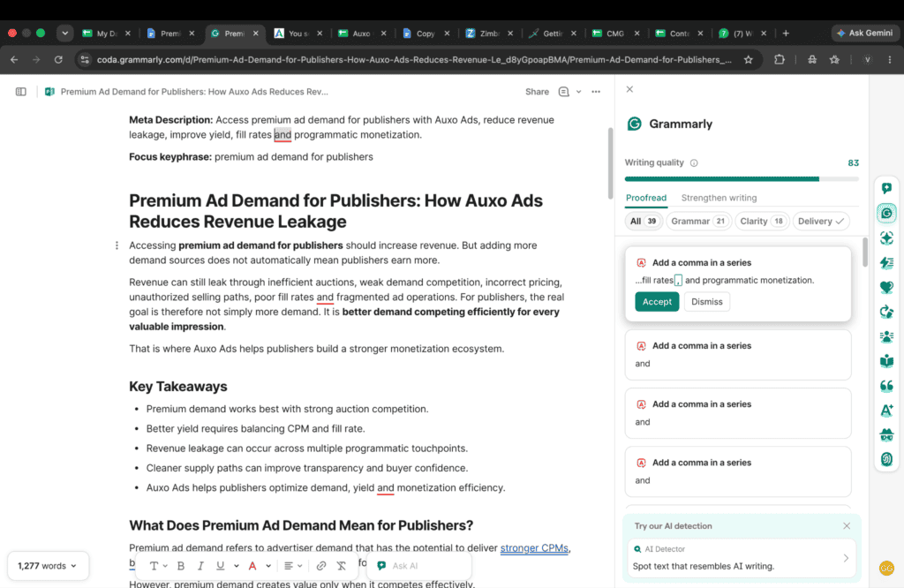Select the Grammarly G sidebar icon

(886, 214)
